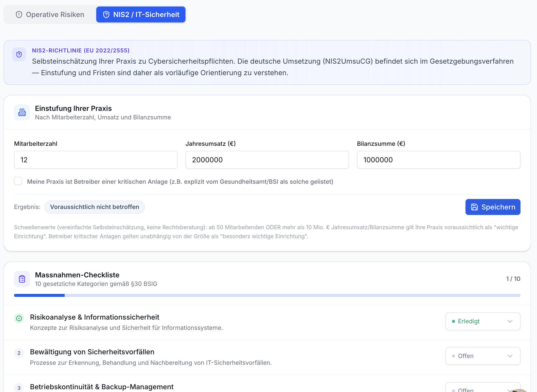Open Offen dropdown for Bewältigung von Sicherheitsvorfällen
This screenshot has height=392, width=537.
pos(483,356)
